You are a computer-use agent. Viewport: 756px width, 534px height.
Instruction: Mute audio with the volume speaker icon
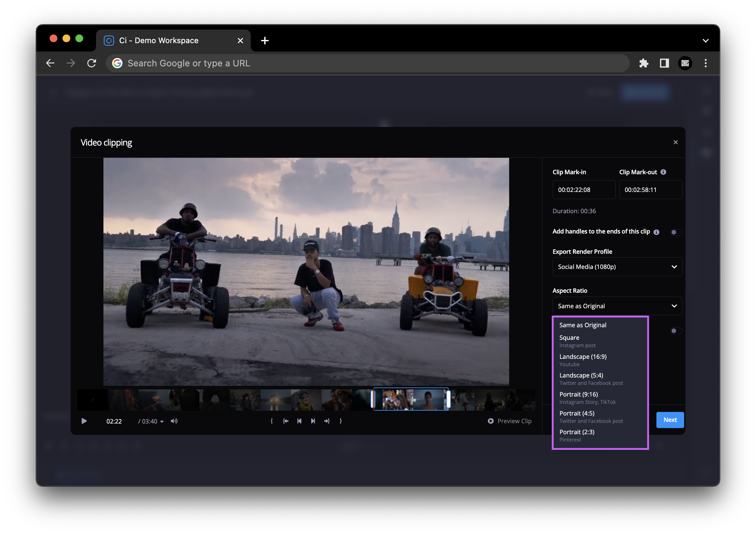[174, 421]
